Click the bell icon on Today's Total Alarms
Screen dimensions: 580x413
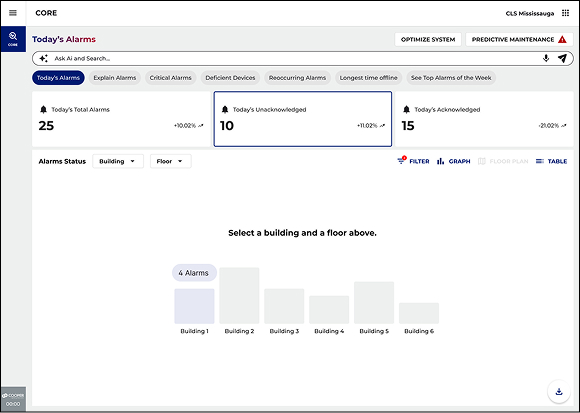[x=43, y=109]
